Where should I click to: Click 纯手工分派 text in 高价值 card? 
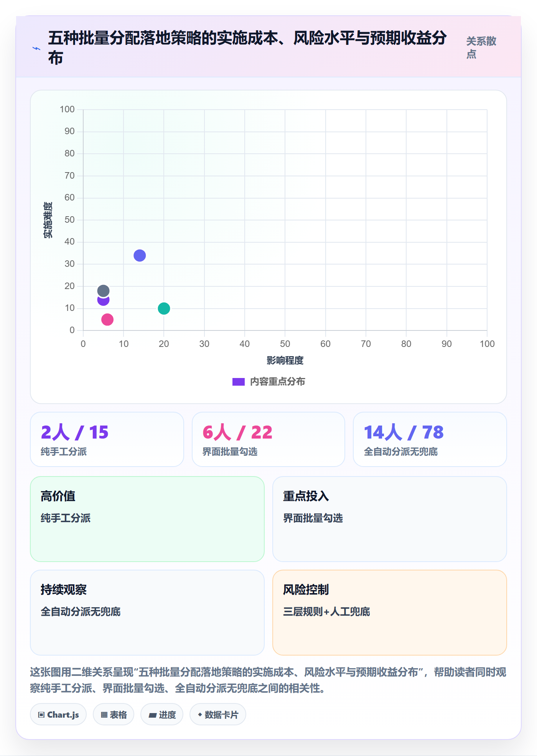tap(66, 518)
